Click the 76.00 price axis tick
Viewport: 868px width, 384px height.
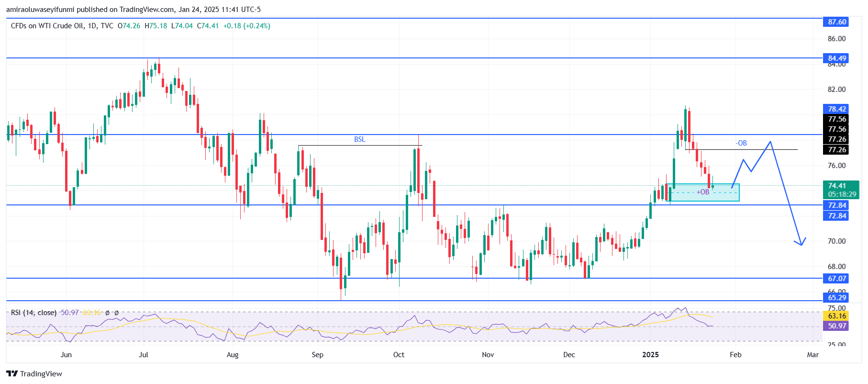point(837,166)
